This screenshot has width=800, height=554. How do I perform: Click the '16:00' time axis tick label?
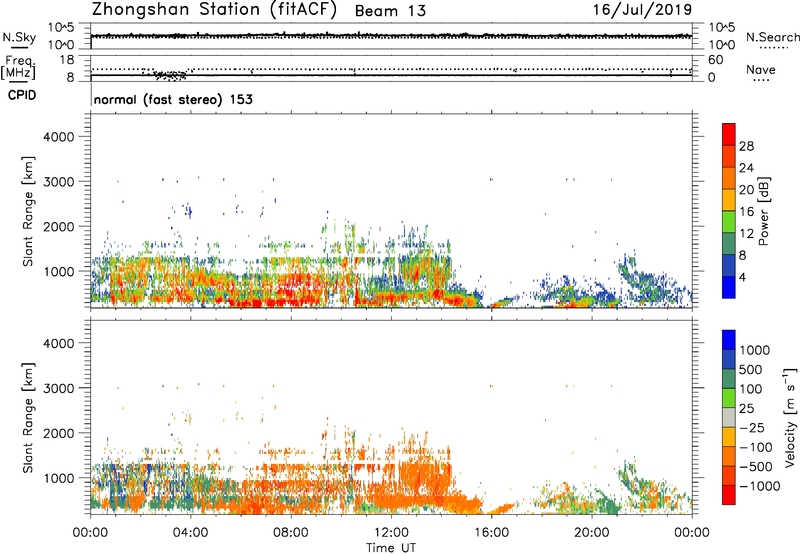491,533
